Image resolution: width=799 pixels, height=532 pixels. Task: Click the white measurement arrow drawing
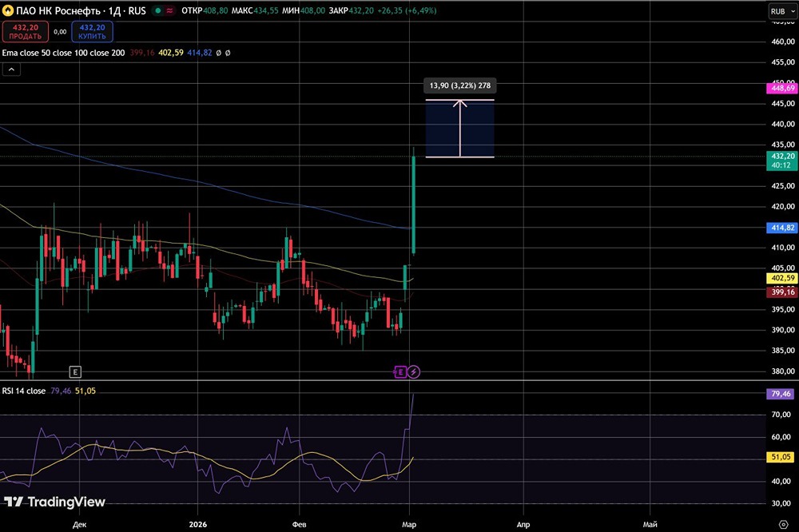click(x=460, y=129)
